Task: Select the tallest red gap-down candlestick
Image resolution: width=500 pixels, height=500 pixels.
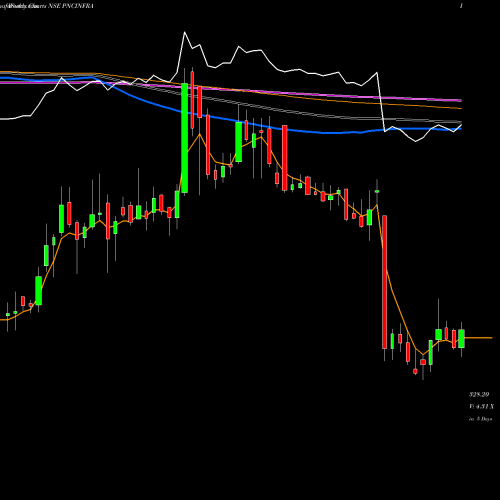Action: click(x=384, y=282)
